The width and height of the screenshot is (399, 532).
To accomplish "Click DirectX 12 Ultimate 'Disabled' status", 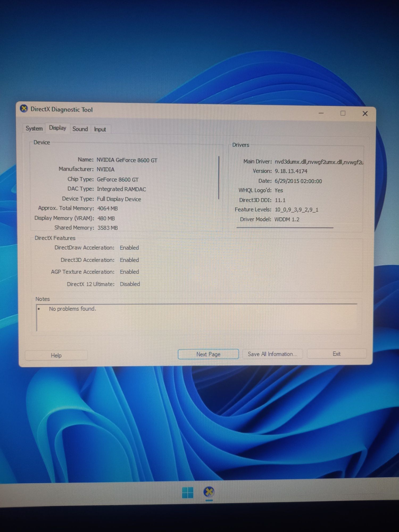I will 130,284.
